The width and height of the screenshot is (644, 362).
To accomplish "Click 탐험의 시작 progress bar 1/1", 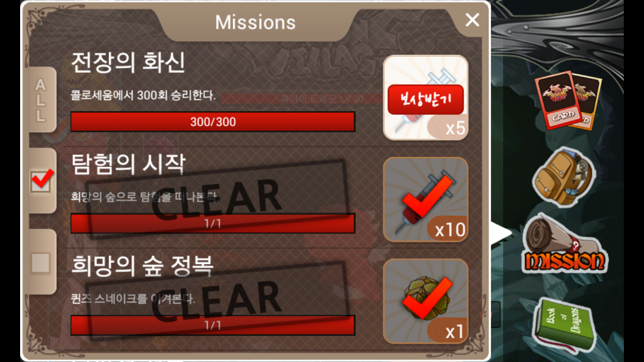I will click(213, 223).
